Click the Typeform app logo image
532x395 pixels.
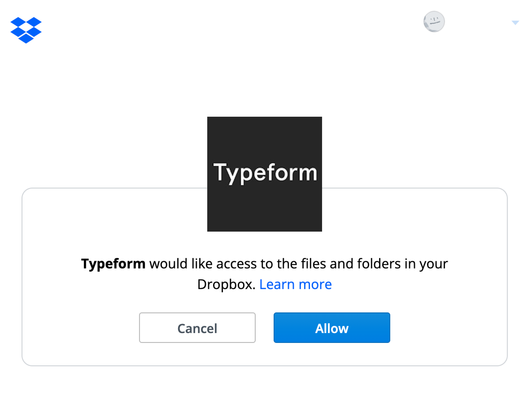(x=264, y=174)
